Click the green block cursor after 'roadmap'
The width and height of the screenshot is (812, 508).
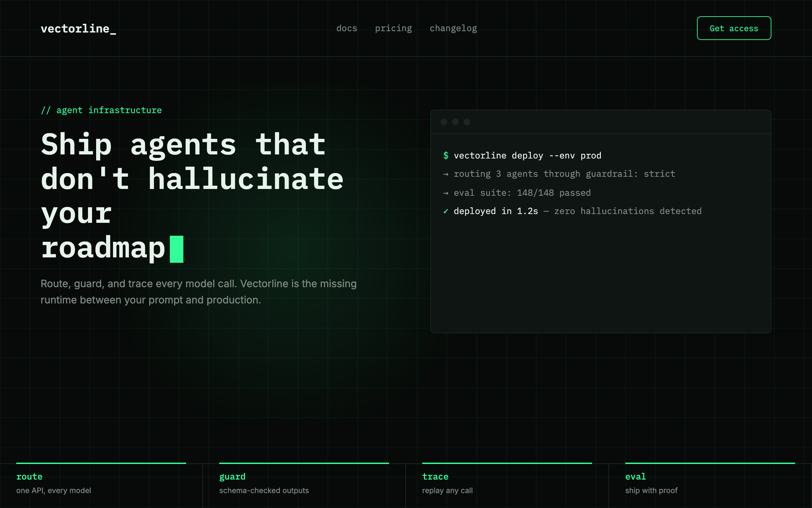[x=177, y=249]
